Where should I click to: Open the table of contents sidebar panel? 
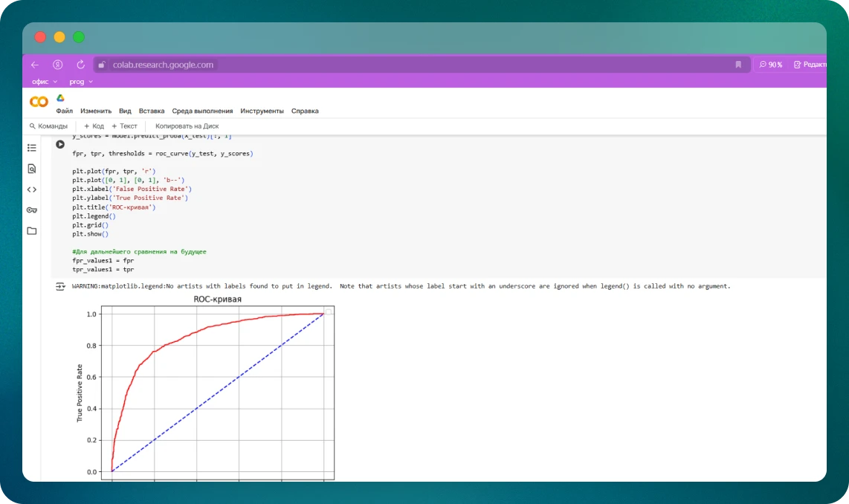point(32,148)
